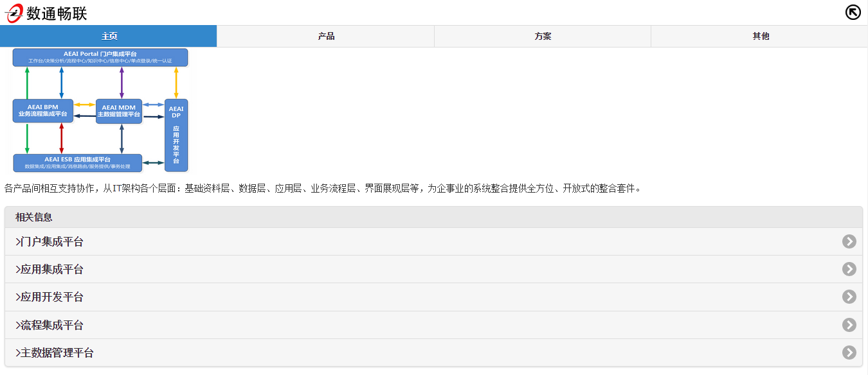Viewport: 868px width, 375px height.
Task: Click the chevron icon on 主数据管理平台 row
Action: (849, 353)
